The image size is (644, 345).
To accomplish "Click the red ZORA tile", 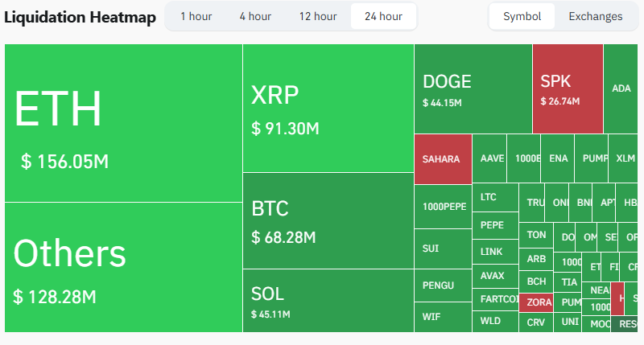I will point(536,303).
